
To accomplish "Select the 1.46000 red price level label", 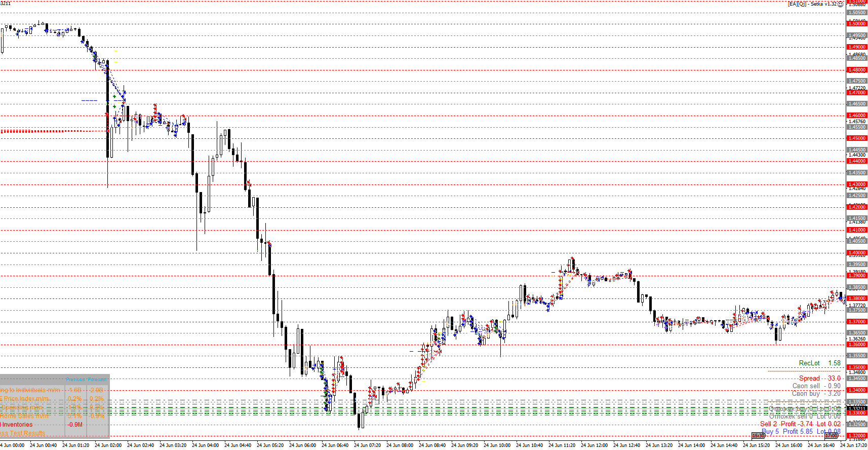I will (857, 116).
